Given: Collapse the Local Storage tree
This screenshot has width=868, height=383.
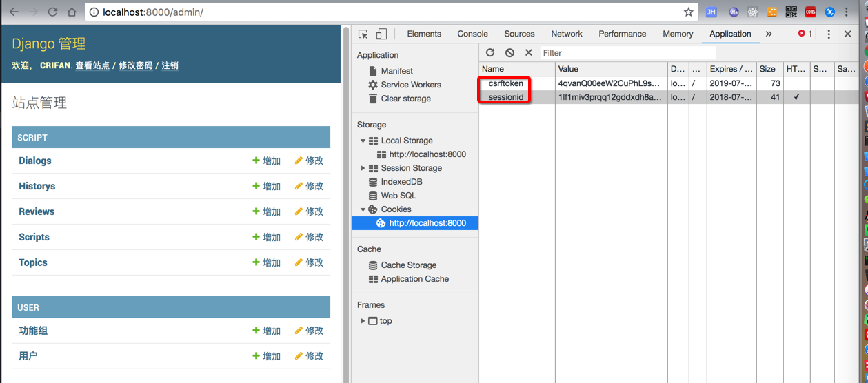Looking at the screenshot, I should (363, 141).
